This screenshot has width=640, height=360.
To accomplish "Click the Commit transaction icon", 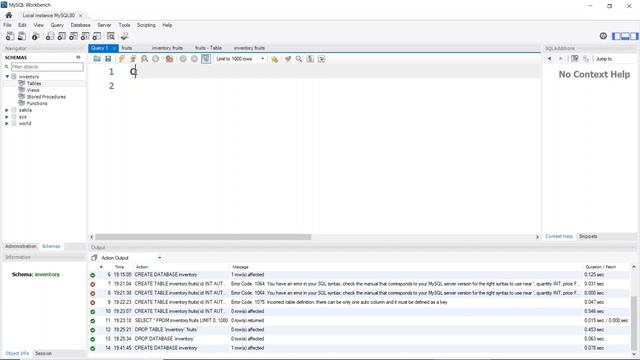I will 183,59.
